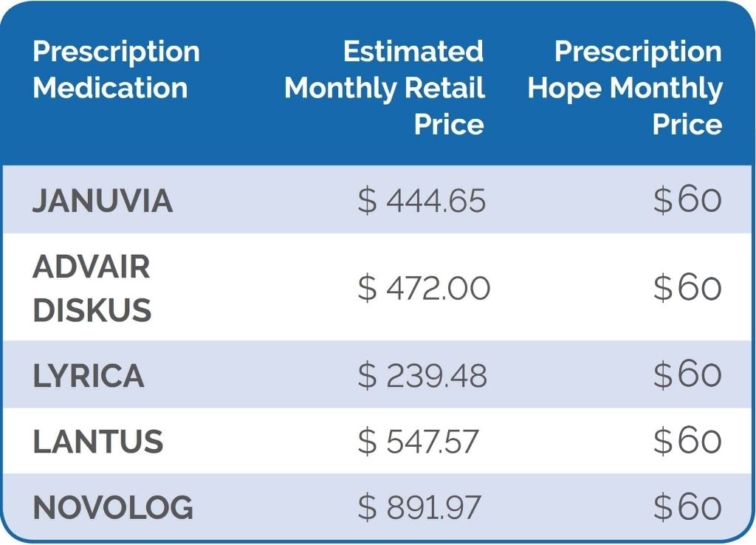Select the ADVAIR DISKUS medication name
This screenshot has width=756, height=545.
(92, 289)
